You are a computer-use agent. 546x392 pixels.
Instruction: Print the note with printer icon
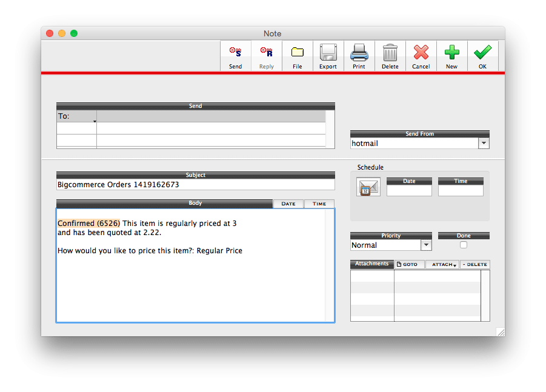[359, 53]
